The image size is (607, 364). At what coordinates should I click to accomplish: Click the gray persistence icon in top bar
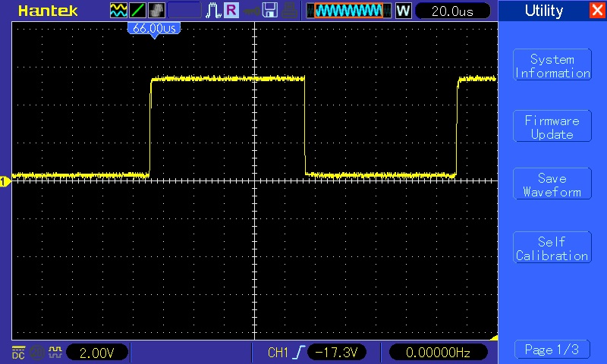[x=156, y=11]
